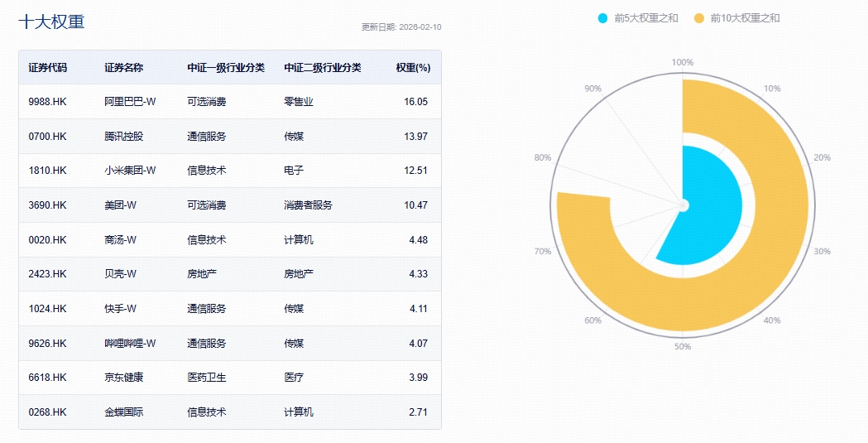Open the 腾讯控股 security name
This screenshot has width=868, height=443.
(x=123, y=137)
